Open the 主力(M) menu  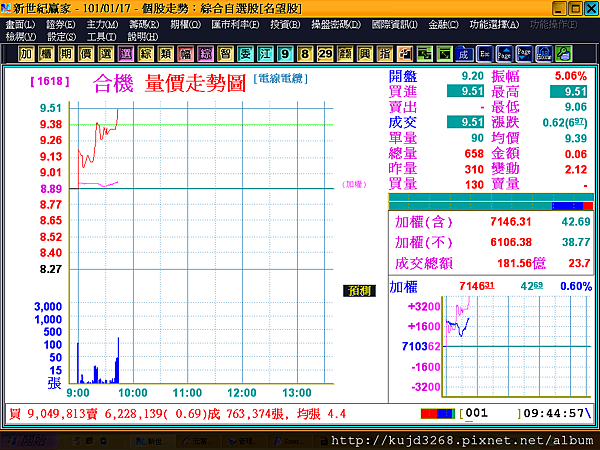(102, 25)
